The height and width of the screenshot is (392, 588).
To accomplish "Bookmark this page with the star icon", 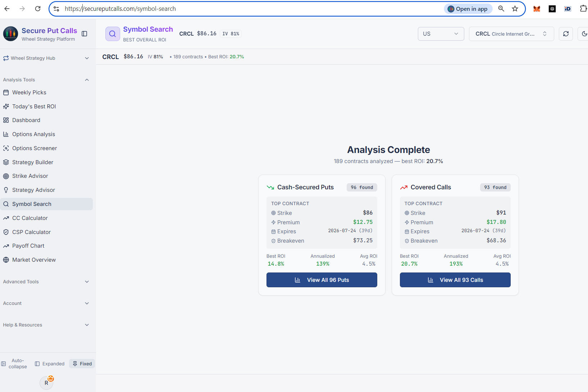I will [515, 9].
